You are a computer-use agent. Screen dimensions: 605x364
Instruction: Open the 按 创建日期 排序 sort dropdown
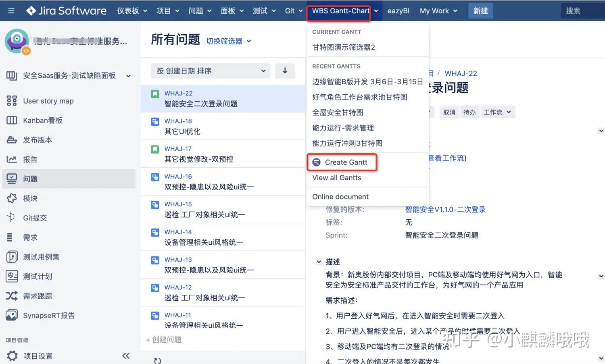point(211,71)
